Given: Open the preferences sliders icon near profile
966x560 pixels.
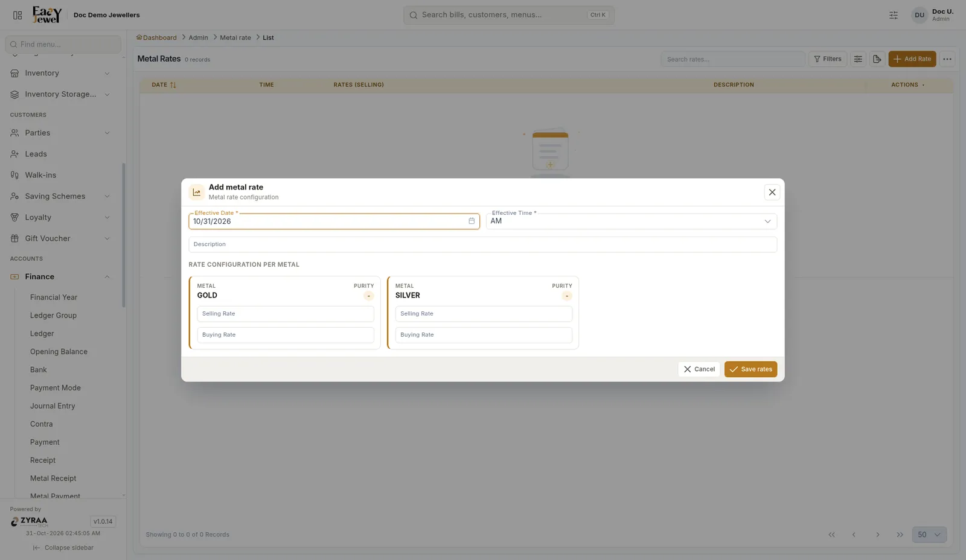Looking at the screenshot, I should 894,15.
